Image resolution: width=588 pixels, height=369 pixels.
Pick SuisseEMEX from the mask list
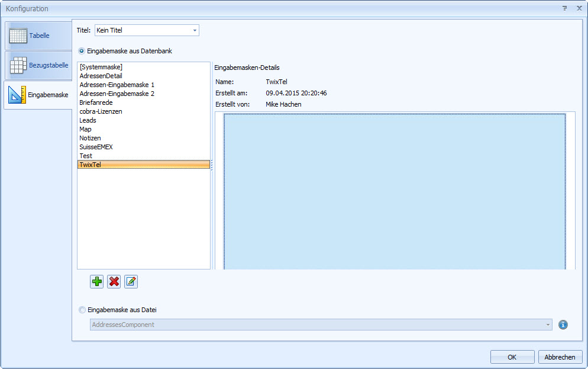click(96, 147)
